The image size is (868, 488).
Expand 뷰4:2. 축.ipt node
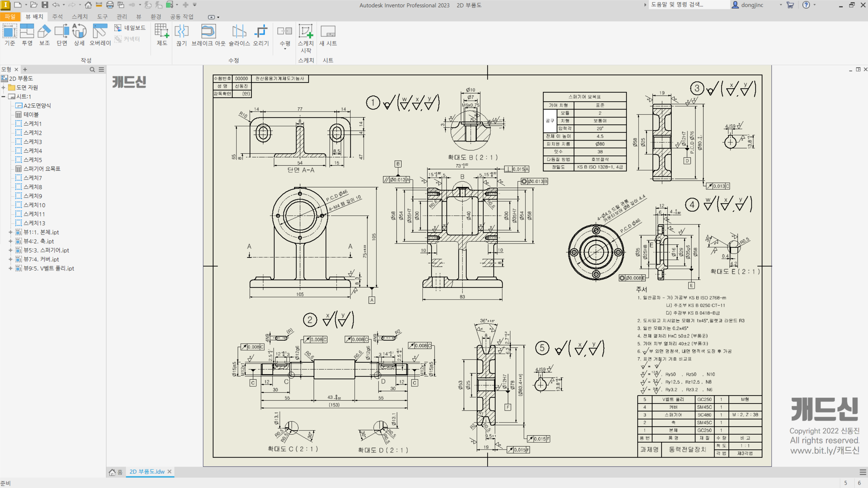point(10,242)
